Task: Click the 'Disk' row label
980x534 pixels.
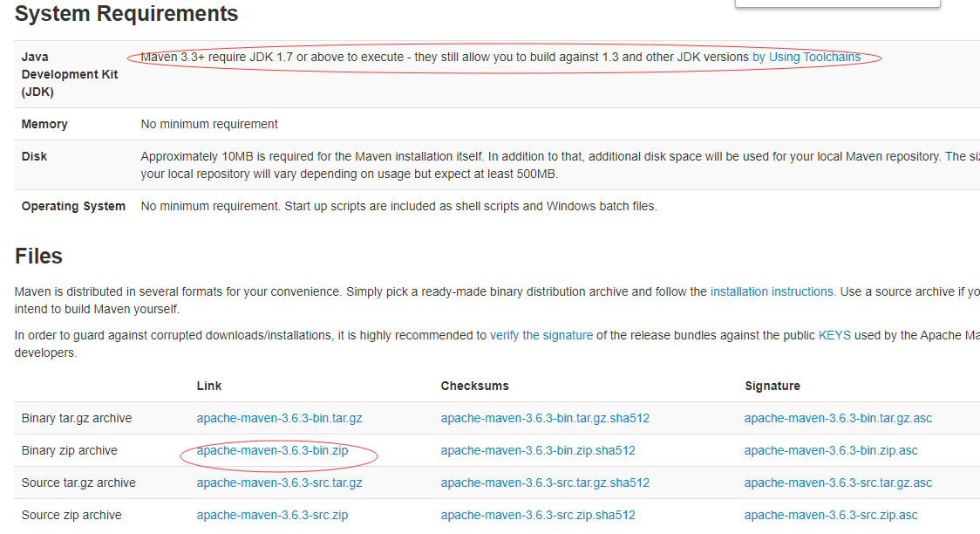Action: click(x=34, y=157)
